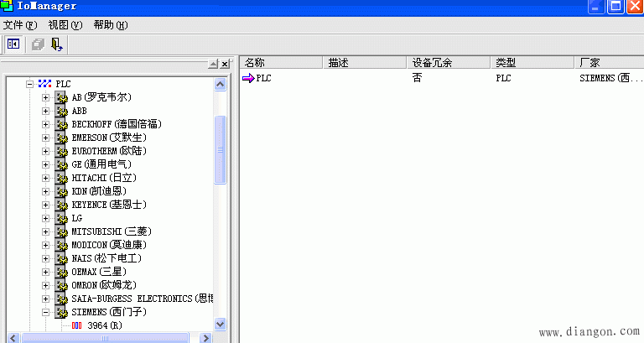The width and height of the screenshot is (644, 343).
Task: Sort by the 名称 column header
Action: coord(282,62)
